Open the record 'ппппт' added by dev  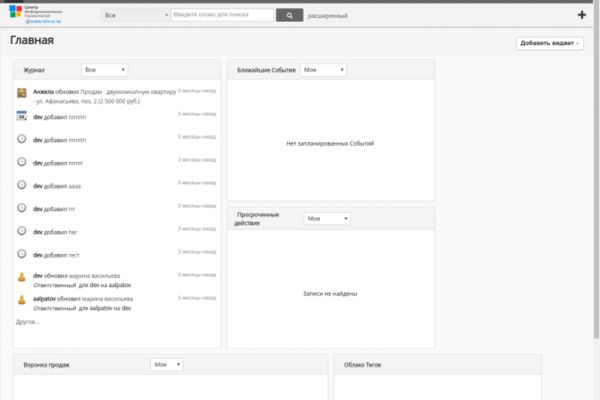75,163
